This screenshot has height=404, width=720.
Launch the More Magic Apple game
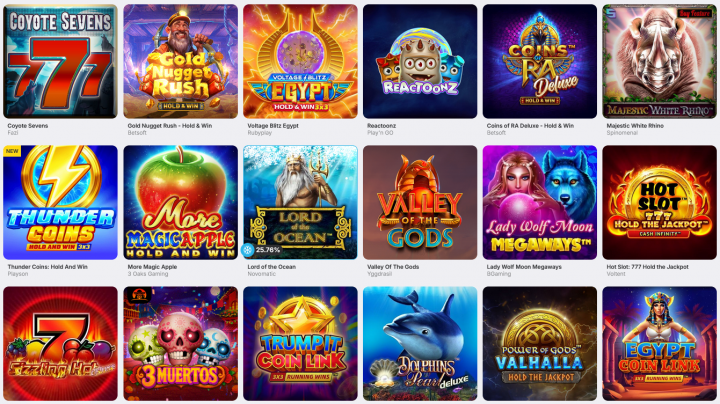click(180, 202)
